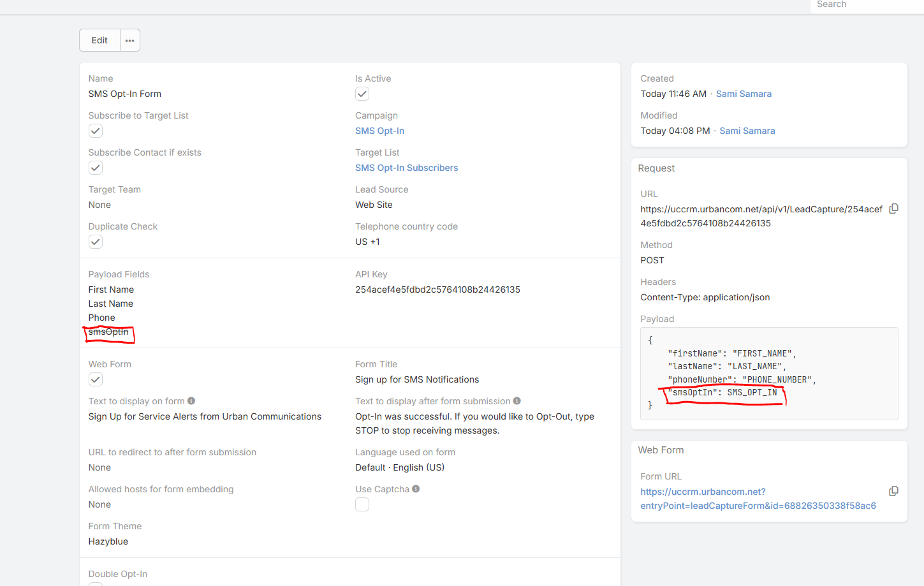Toggle Subscribe Contact if exists checkbox

pyautogui.click(x=96, y=168)
